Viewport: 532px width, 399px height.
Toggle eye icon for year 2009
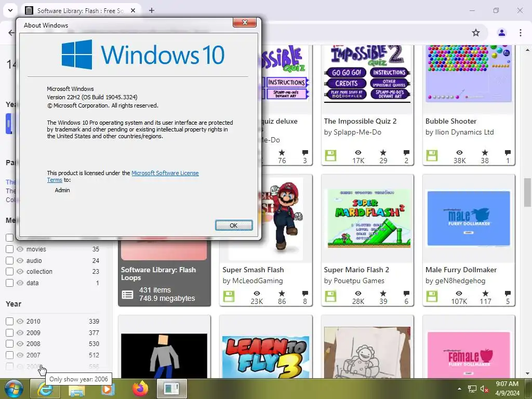coord(20,333)
